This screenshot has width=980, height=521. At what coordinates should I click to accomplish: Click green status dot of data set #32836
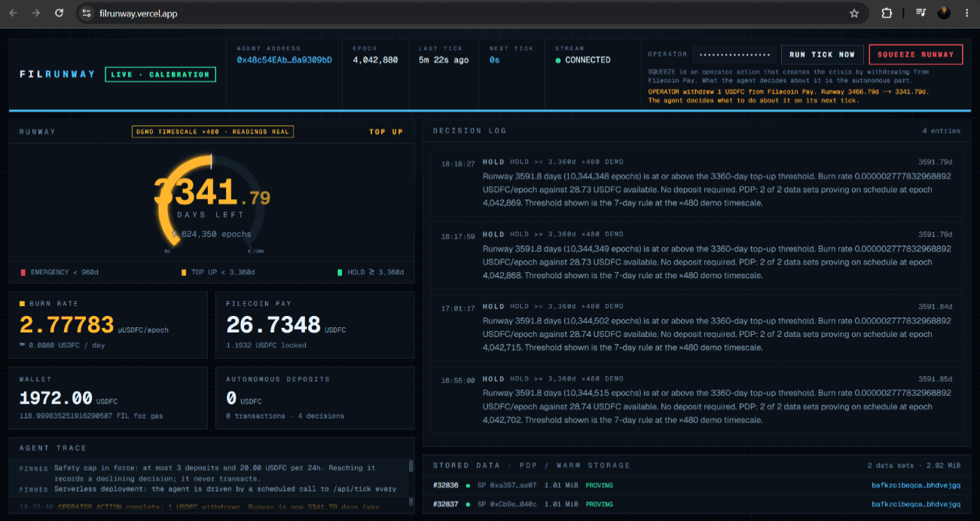[468, 486]
